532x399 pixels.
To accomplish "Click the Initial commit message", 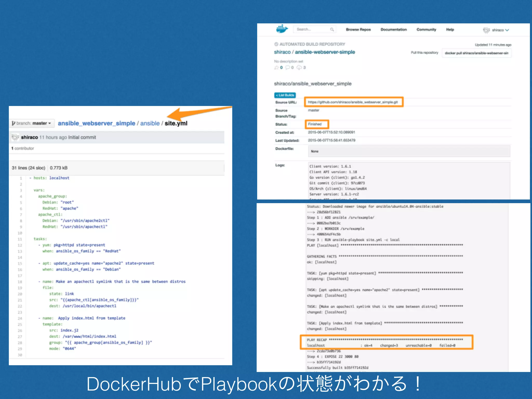I will point(82,137).
